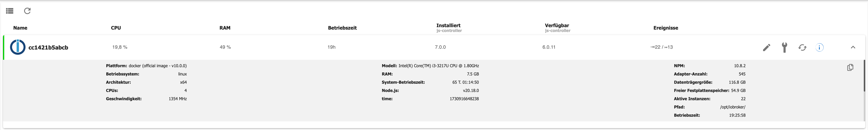Click the Installiert js-controller column header
Screen dimensions: 868x130
pos(448,27)
